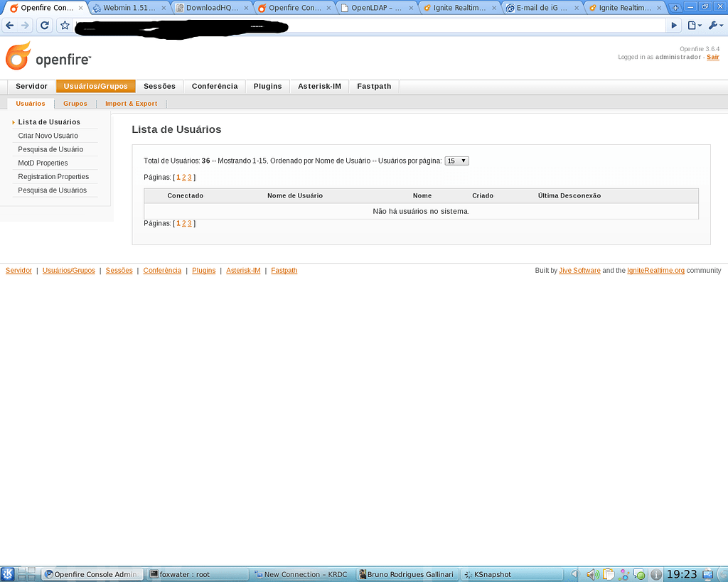The height and width of the screenshot is (582, 728).
Task: Click the bookmark star next to the address bar
Action: tap(64, 25)
